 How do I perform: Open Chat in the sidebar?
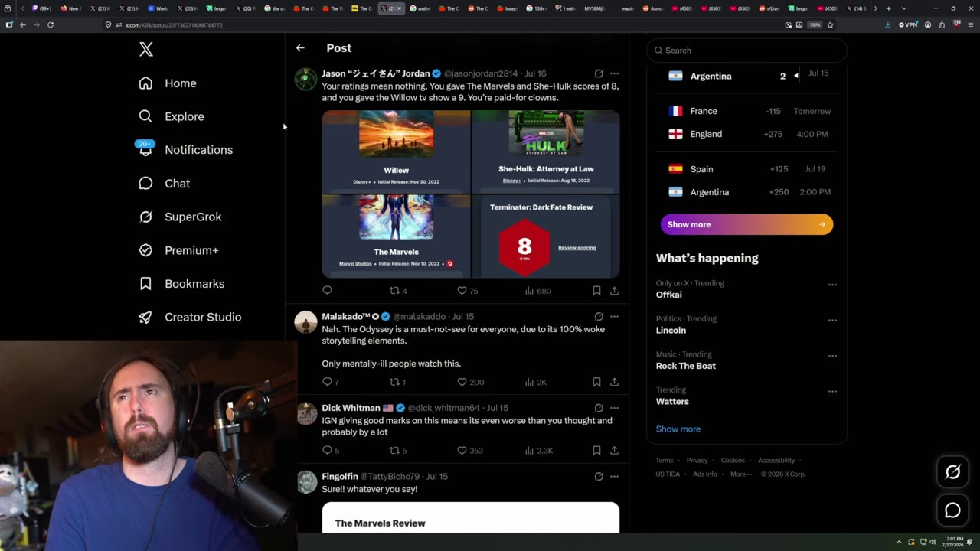tap(164, 184)
